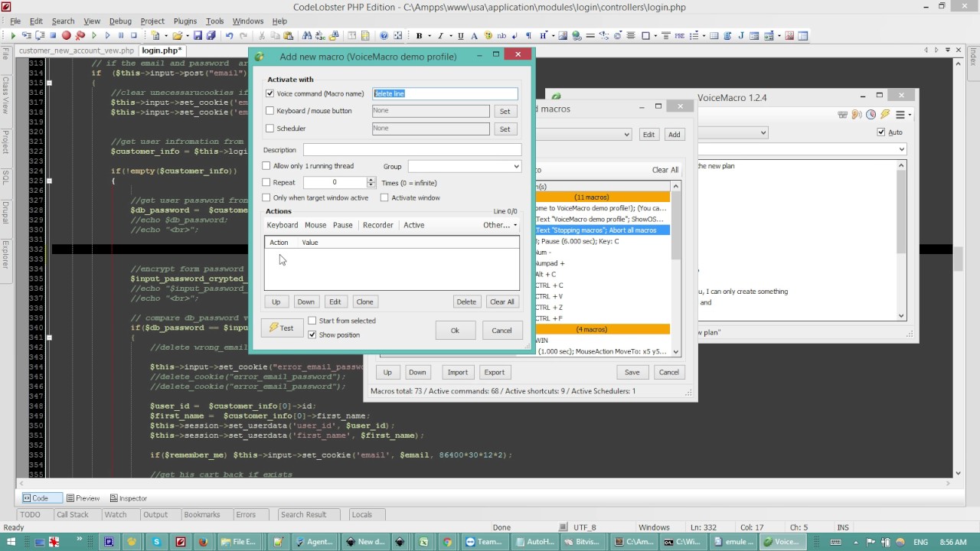Viewport: 980px width, 551px height.
Task: Check the Activate window checkbox
Action: (384, 197)
